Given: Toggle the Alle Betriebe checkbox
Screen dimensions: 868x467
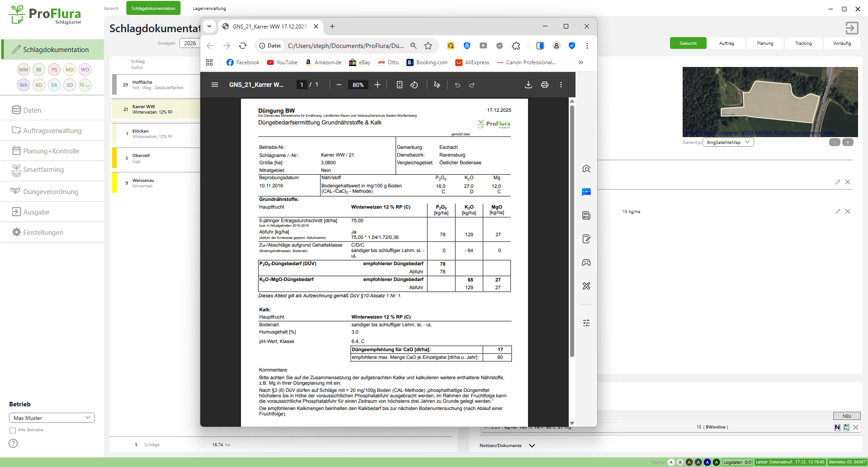Looking at the screenshot, I should [x=13, y=430].
